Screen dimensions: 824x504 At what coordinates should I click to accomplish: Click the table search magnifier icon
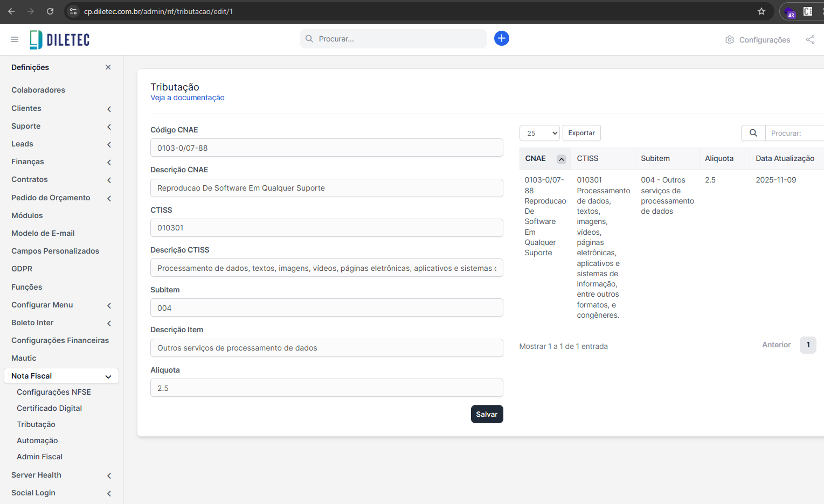click(x=753, y=133)
